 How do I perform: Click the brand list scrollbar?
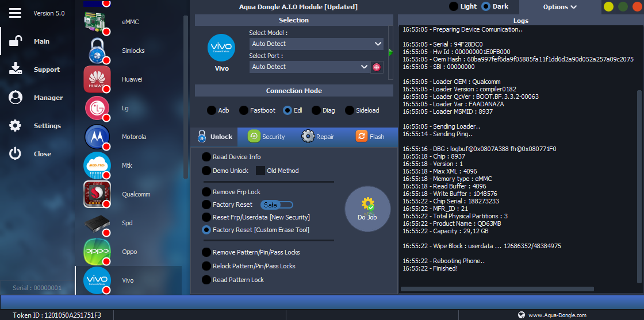click(186, 97)
